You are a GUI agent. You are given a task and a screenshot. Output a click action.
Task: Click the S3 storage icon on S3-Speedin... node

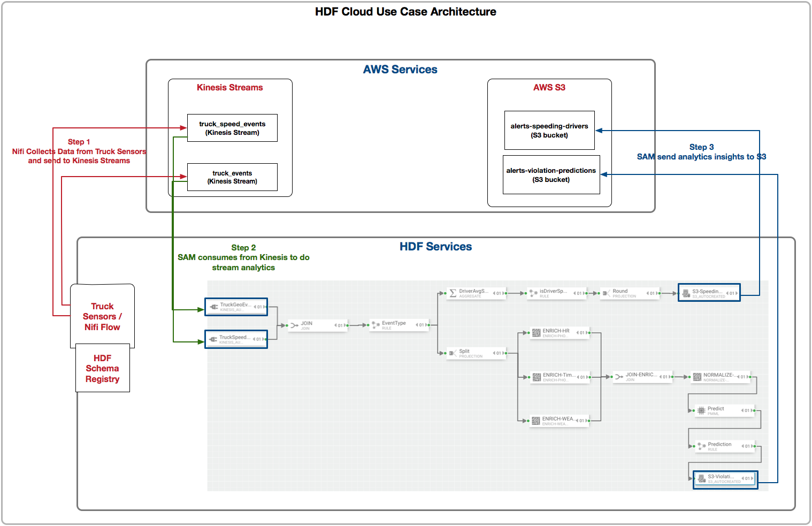tap(686, 293)
